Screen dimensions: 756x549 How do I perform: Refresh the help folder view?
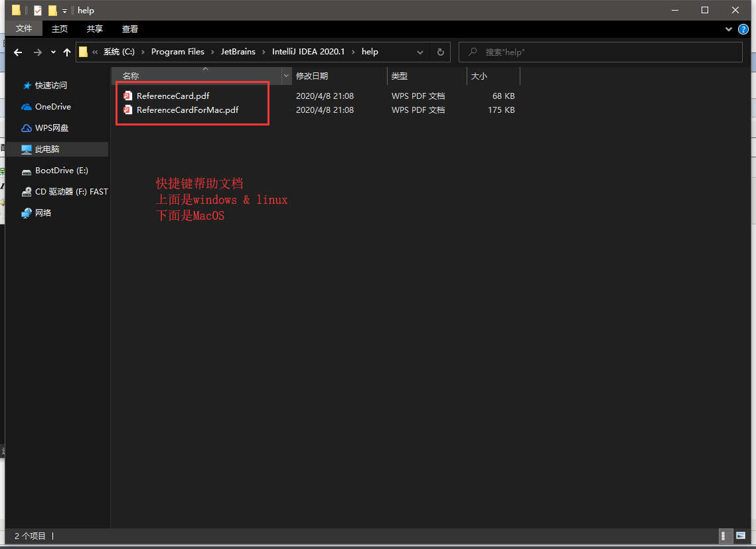[440, 52]
